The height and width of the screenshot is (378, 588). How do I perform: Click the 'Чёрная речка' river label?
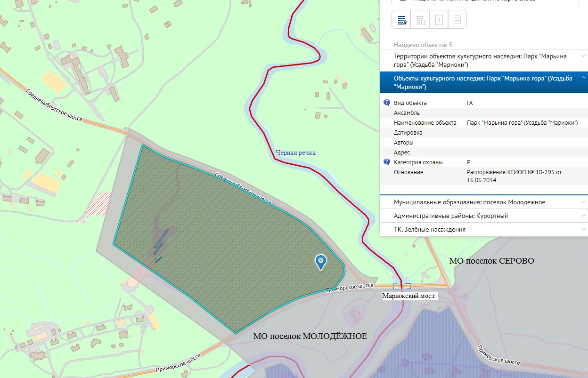coord(295,153)
